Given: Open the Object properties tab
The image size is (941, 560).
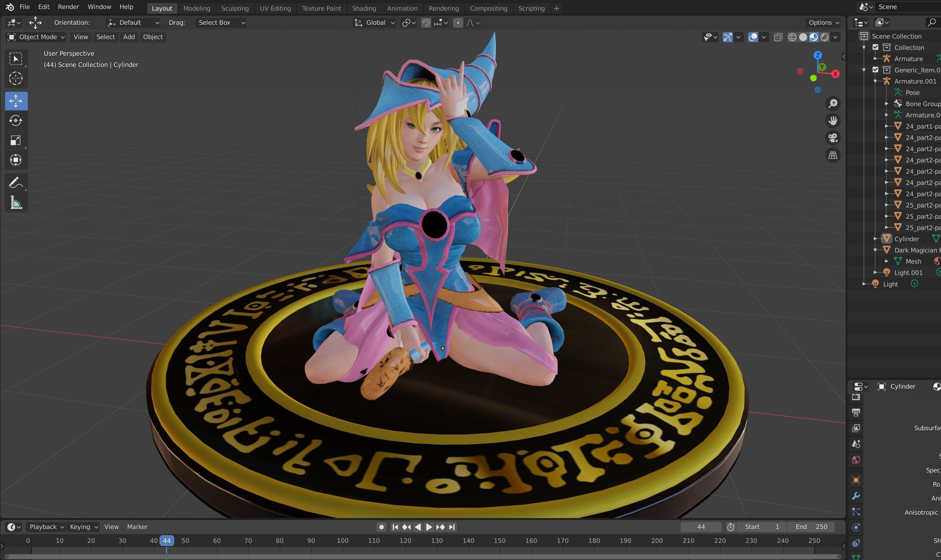Looking at the screenshot, I should [856, 480].
